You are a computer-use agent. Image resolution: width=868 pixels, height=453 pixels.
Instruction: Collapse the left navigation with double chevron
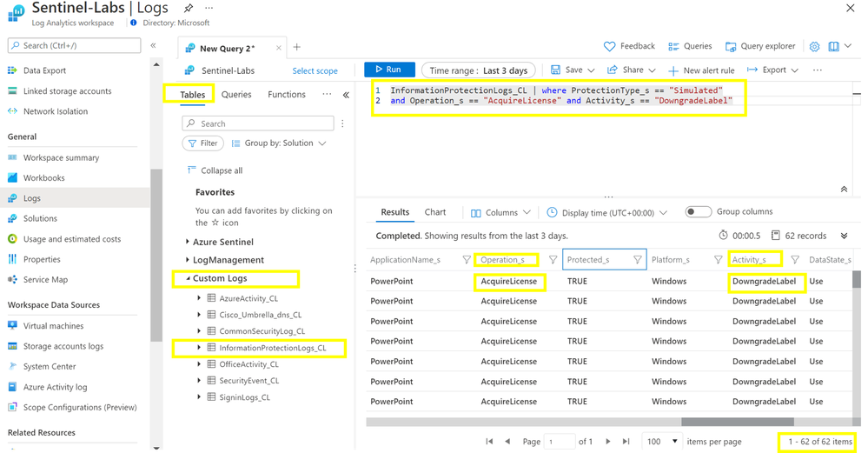point(153,45)
